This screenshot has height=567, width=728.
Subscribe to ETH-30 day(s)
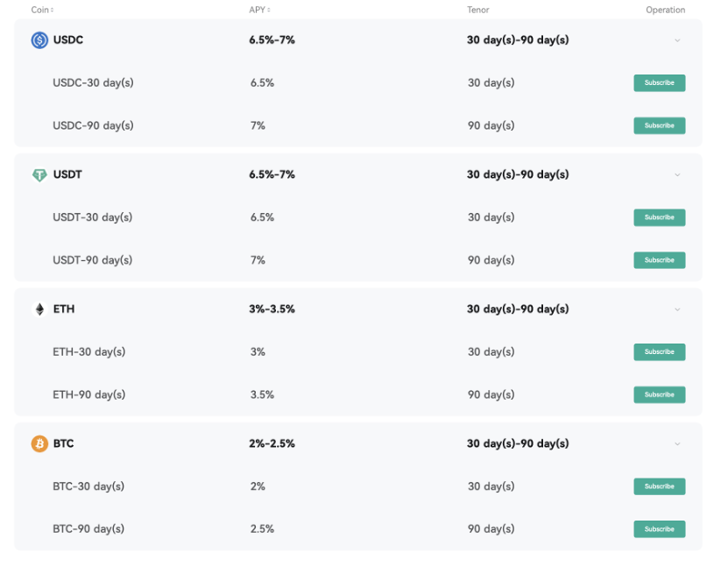pyautogui.click(x=659, y=351)
